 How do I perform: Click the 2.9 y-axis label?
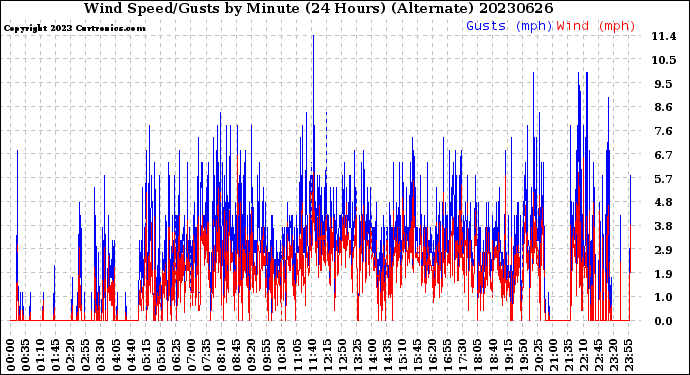point(664,250)
